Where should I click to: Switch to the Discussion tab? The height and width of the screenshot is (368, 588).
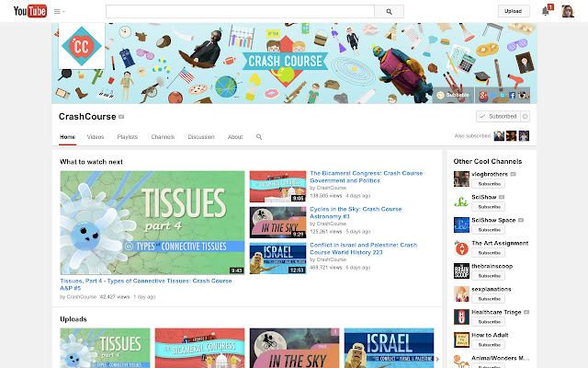click(201, 137)
